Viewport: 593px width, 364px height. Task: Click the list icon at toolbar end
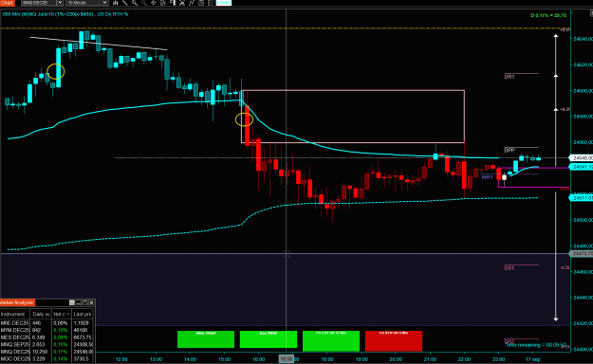tap(211, 3)
